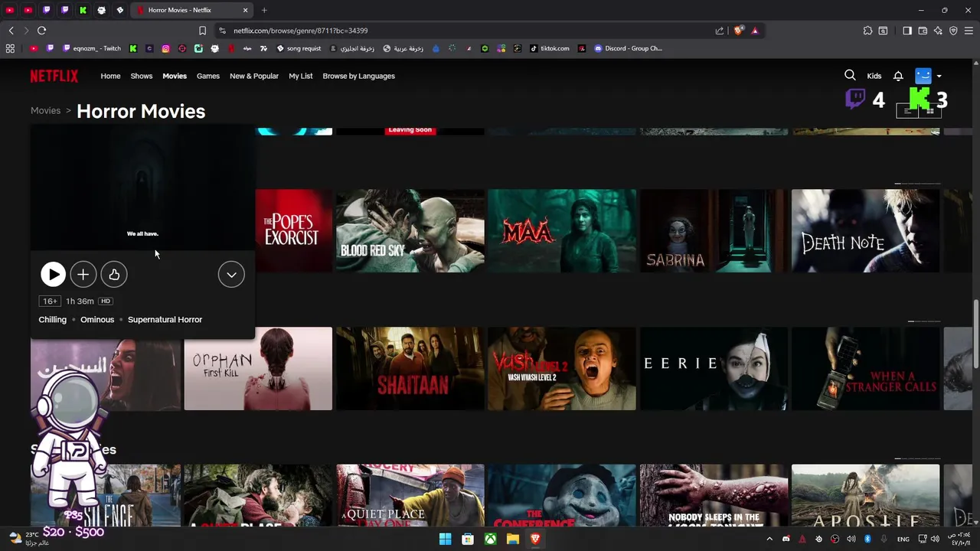The width and height of the screenshot is (980, 551).
Task: Toggle the browser sidebar panel
Action: point(907,31)
